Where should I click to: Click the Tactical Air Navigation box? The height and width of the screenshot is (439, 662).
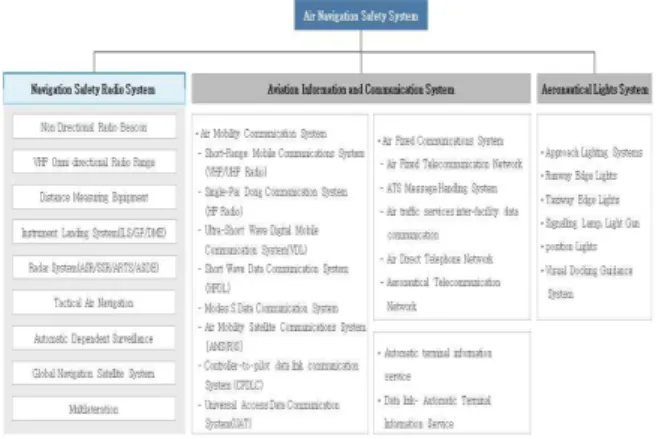[x=94, y=302]
